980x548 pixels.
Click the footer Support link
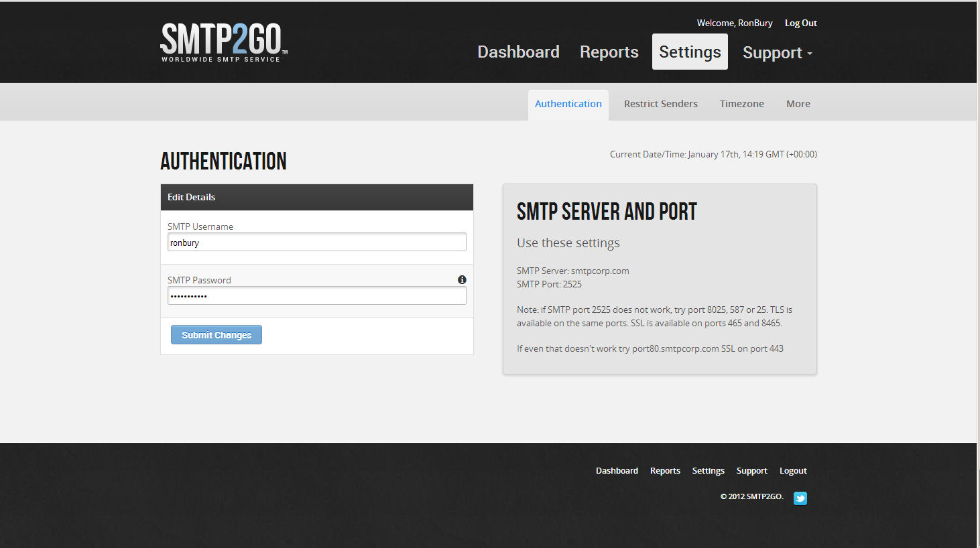tap(752, 471)
